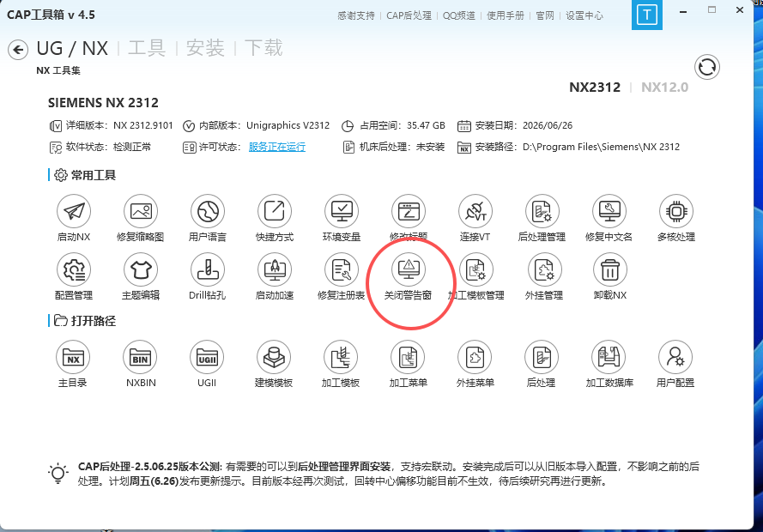The height and width of the screenshot is (532, 763).
Task: Open 配置管理 configuration management
Action: tap(74, 270)
